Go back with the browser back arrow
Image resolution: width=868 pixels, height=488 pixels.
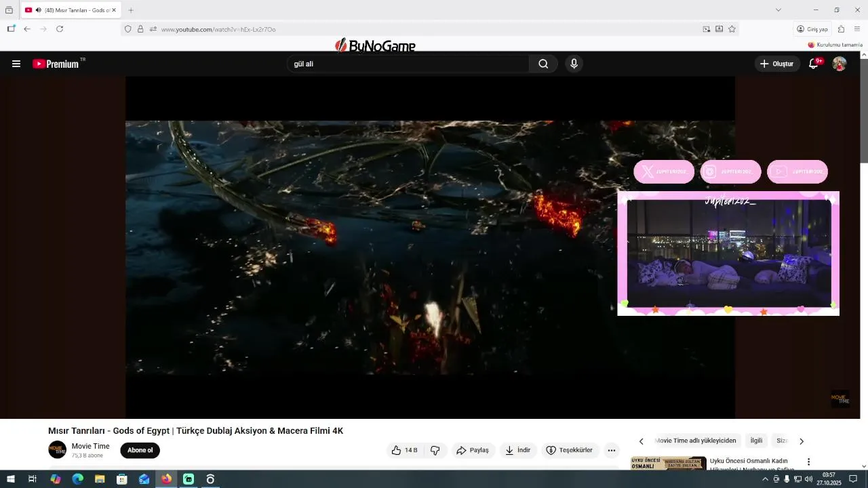pyautogui.click(x=27, y=29)
